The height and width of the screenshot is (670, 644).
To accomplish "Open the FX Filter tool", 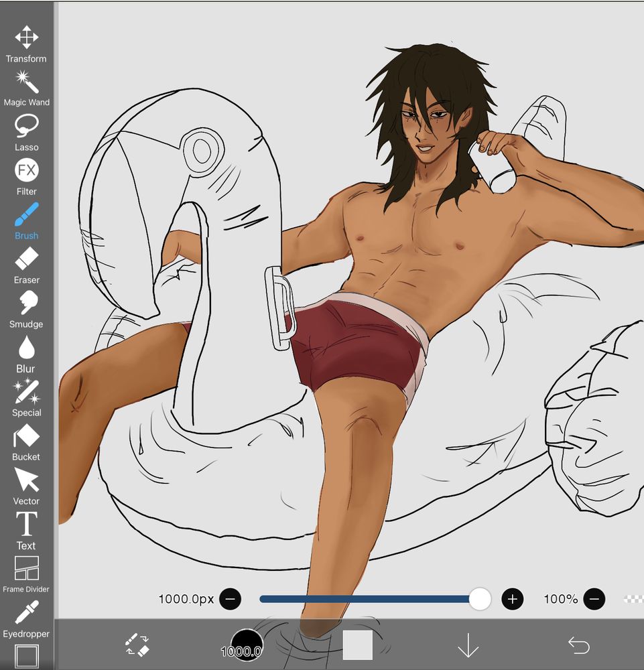I will coord(27,178).
